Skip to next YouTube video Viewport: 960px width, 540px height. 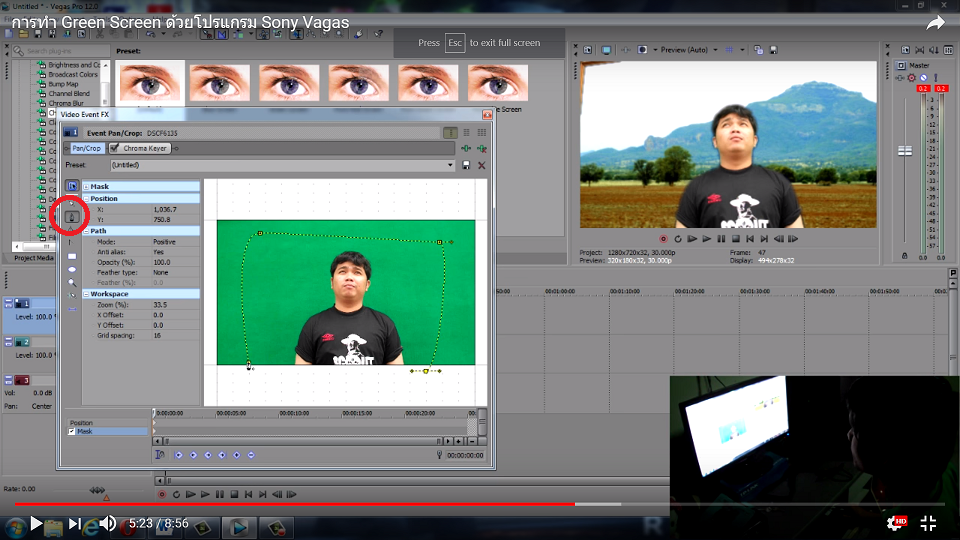click(x=74, y=523)
